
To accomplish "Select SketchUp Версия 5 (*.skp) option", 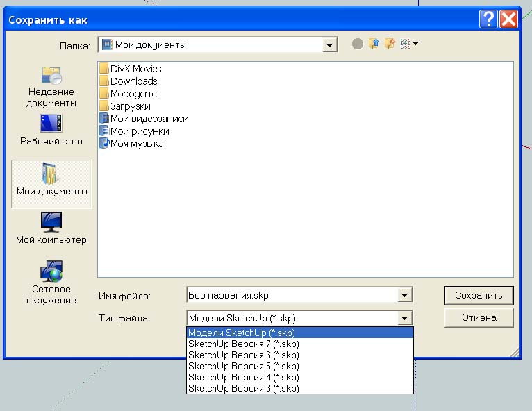I will point(243,366).
